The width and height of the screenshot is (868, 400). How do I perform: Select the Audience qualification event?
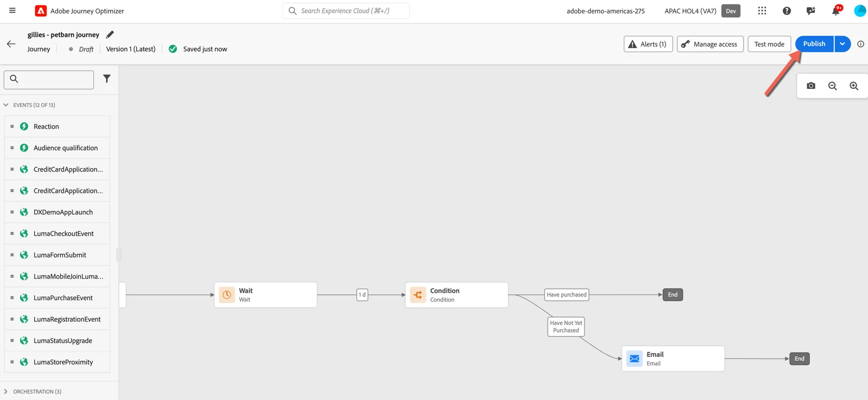[57, 148]
